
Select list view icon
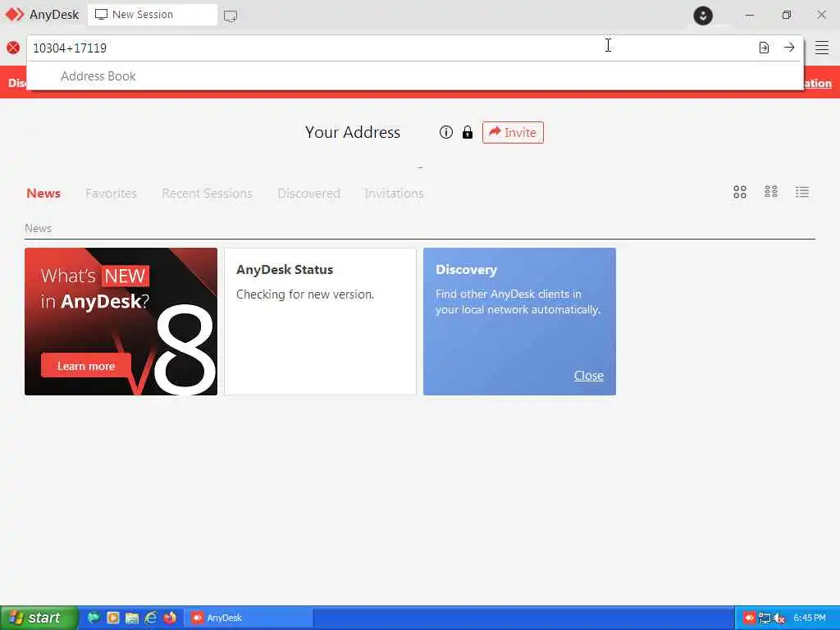point(802,192)
